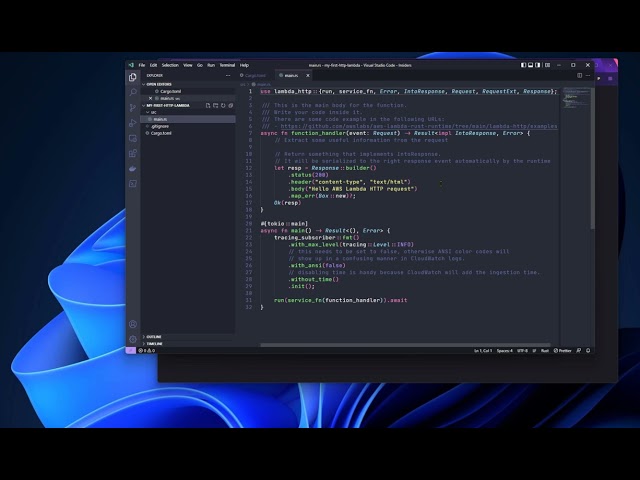Open Explorer views and more actions menu
The width and height of the screenshot is (640, 480).
[x=228, y=76]
